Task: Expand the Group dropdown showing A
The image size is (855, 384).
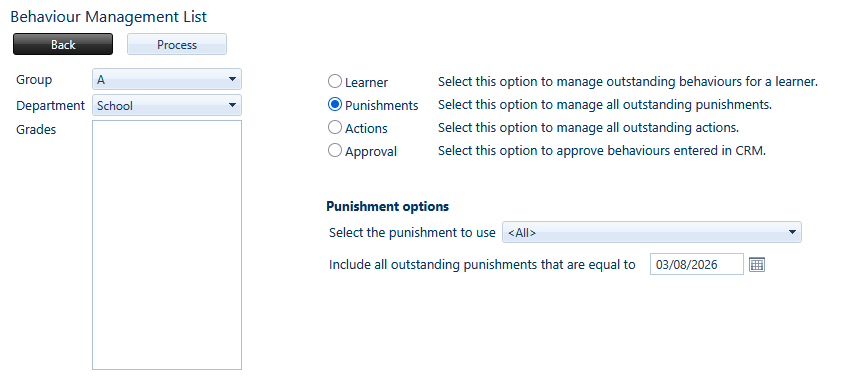Action: coord(167,80)
